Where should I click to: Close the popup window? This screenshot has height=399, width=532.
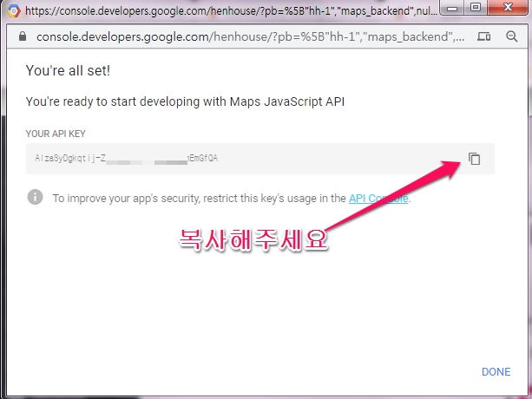tap(508, 8)
